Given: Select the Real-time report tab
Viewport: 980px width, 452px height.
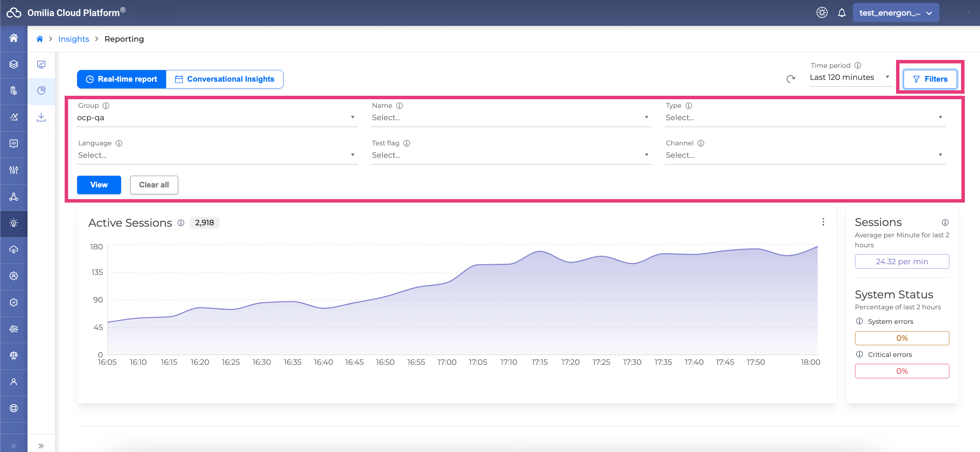Looking at the screenshot, I should pyautogui.click(x=122, y=79).
